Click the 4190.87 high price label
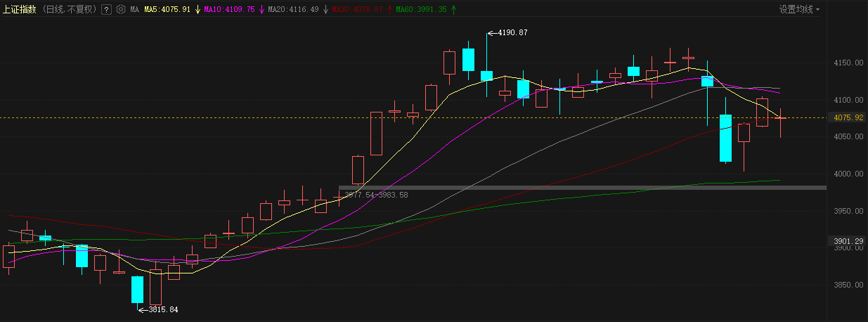Image resolution: width=868 pixels, height=322 pixels. click(512, 32)
